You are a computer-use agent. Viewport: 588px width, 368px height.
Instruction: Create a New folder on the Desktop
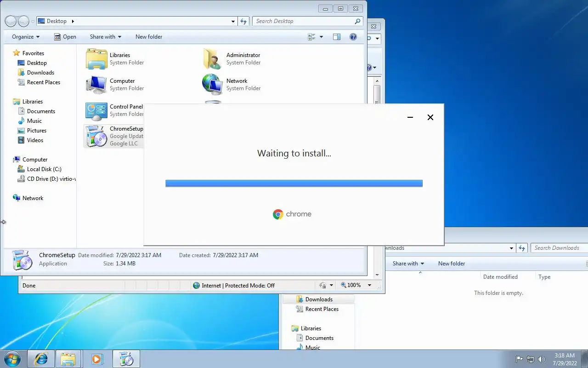click(x=149, y=37)
